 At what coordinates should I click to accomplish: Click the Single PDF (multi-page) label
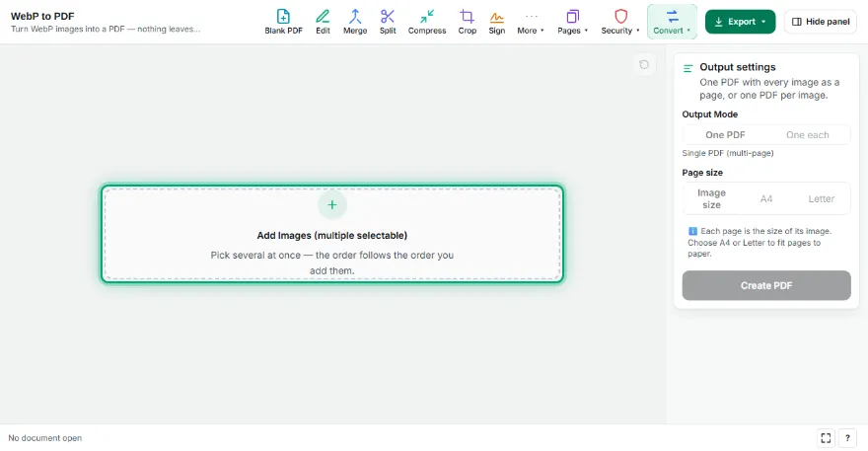click(728, 153)
